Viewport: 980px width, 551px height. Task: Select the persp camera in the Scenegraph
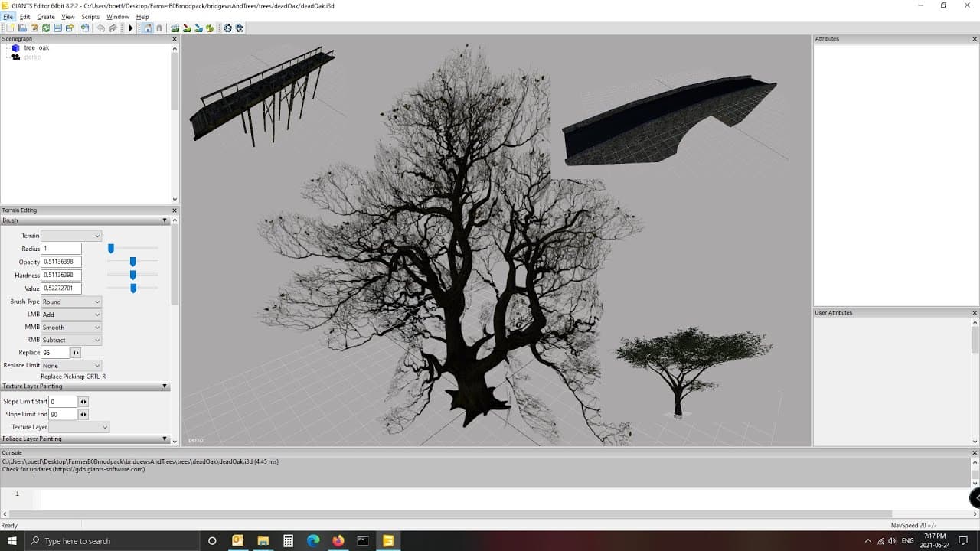click(32, 57)
